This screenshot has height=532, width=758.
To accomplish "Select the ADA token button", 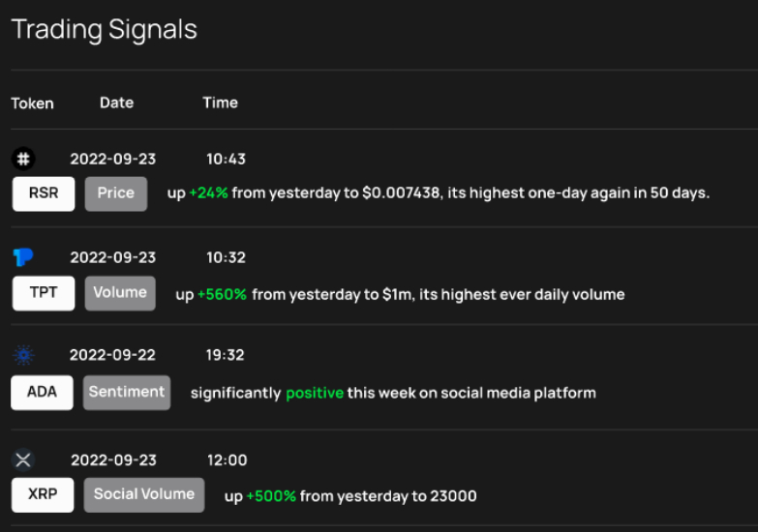I will (x=42, y=393).
